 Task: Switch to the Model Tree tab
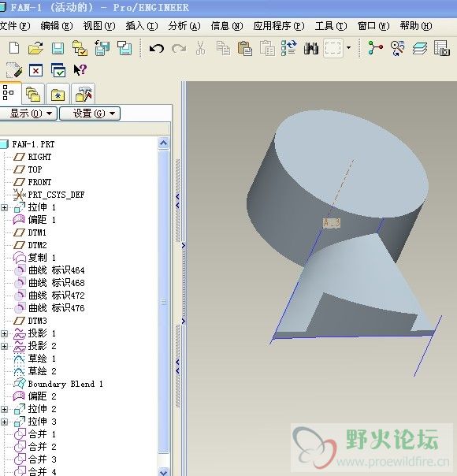pyautogui.click(x=10, y=93)
